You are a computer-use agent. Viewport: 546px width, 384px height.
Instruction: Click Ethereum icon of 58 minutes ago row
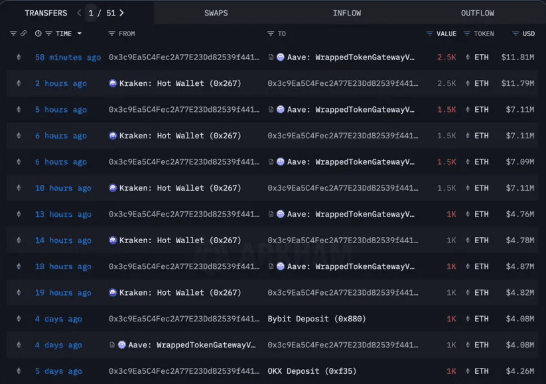pos(19,57)
